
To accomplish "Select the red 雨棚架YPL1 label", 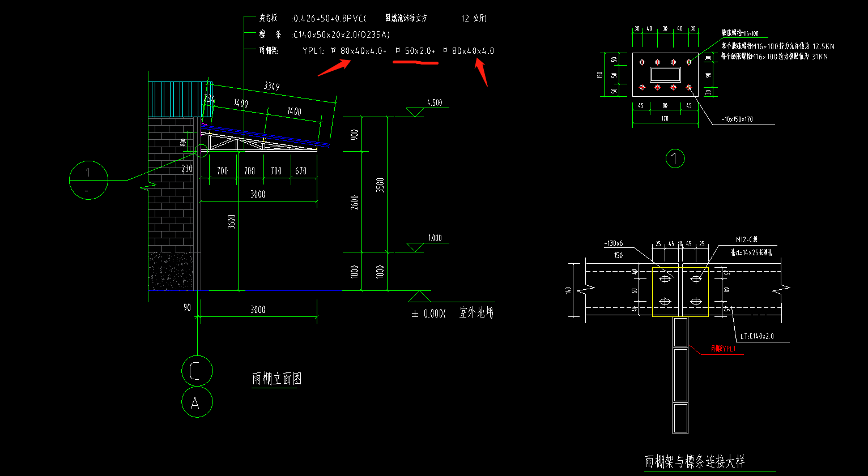I will 724,349.
